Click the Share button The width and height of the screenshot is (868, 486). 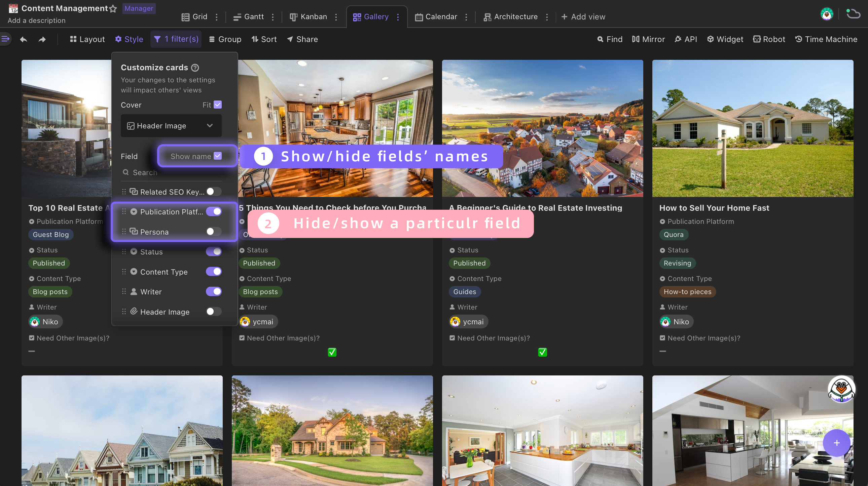[302, 39]
